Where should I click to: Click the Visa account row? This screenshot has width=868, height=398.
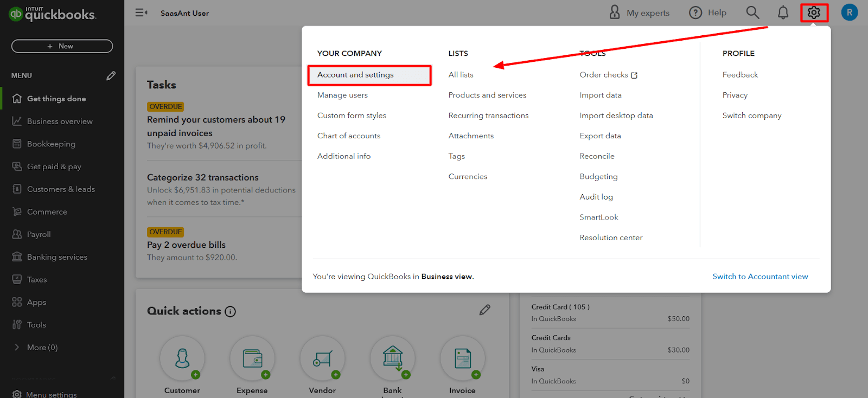(x=610, y=375)
